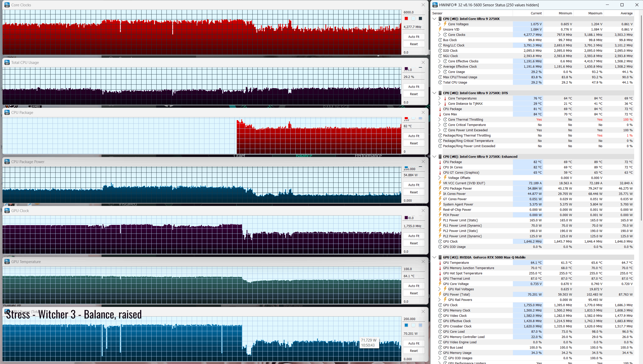643x364 pixels.
Task: Click the HWiNFO icon in GPU Clock title bar
Action: (x=7, y=211)
